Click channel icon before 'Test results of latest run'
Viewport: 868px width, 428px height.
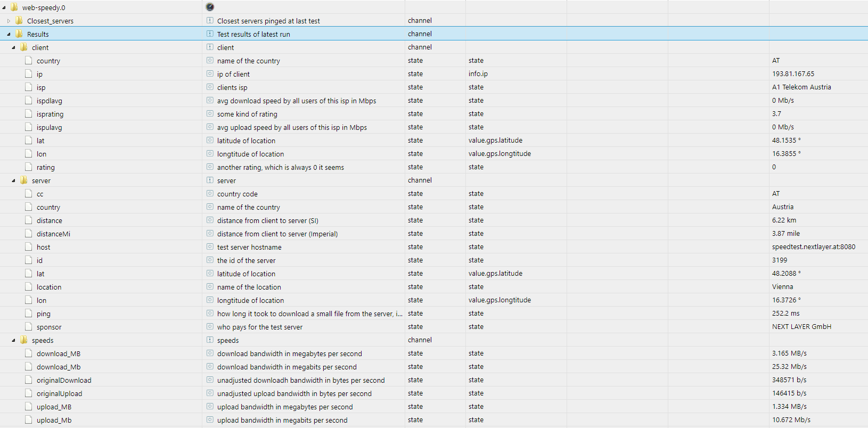[x=210, y=34]
